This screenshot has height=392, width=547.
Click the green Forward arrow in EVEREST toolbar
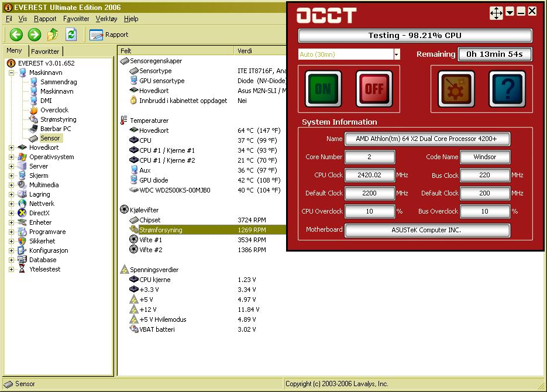[34, 35]
